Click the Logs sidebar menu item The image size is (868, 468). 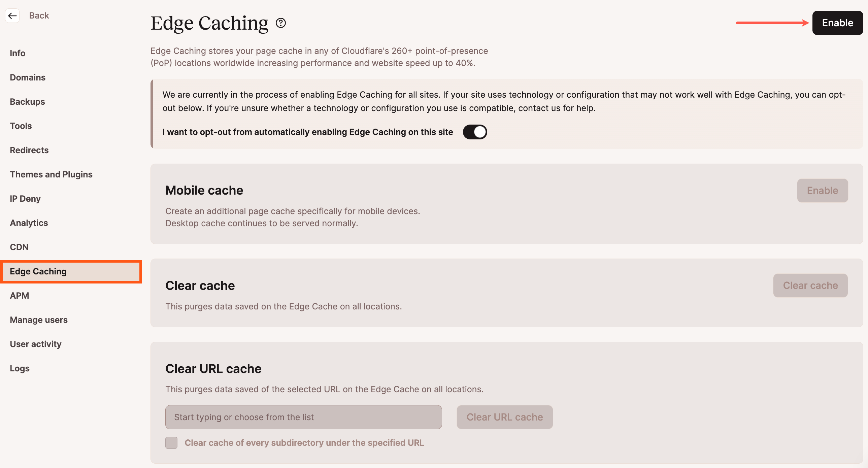[x=20, y=368]
